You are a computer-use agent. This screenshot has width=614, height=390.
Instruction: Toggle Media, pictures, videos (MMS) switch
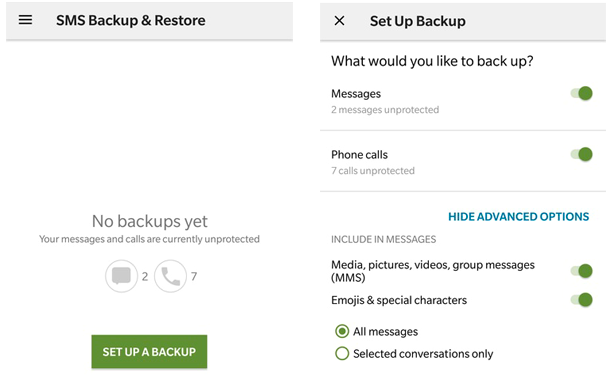[x=581, y=271]
